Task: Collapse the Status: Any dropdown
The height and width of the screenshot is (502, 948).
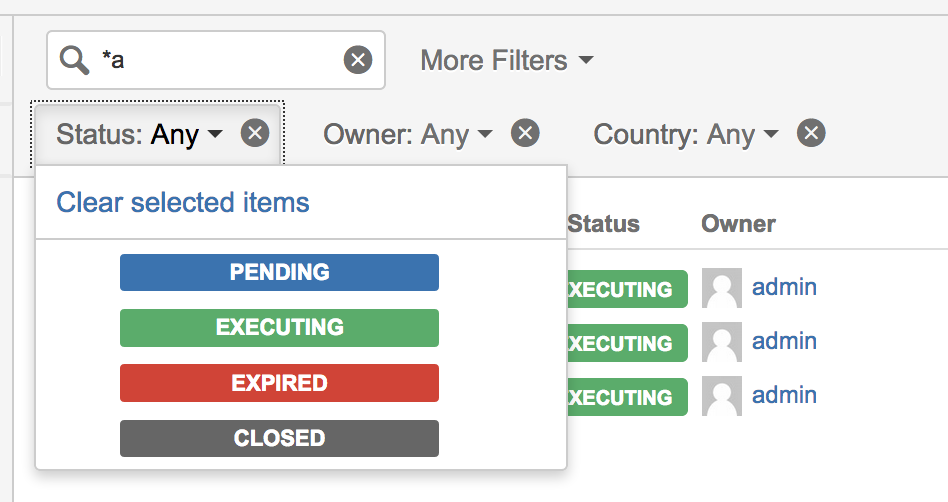Action: pos(140,134)
